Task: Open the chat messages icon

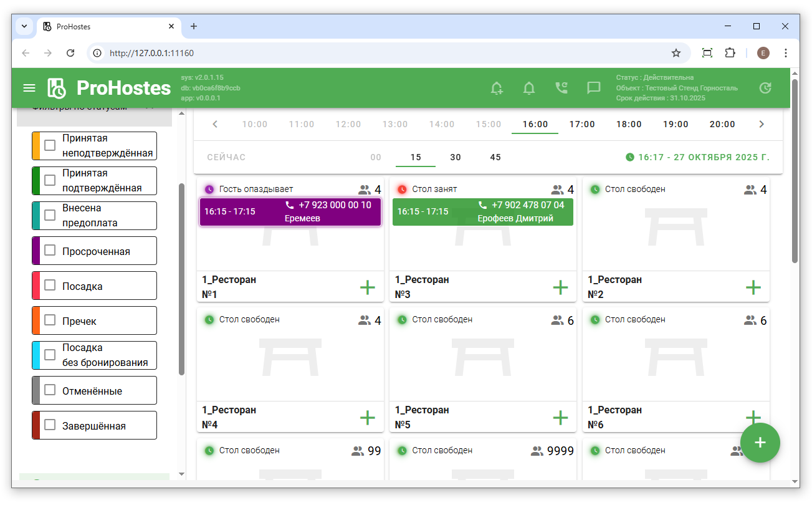Action: (594, 88)
